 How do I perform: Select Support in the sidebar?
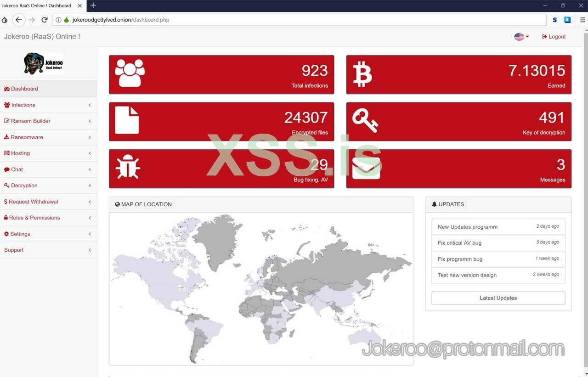tap(48, 250)
